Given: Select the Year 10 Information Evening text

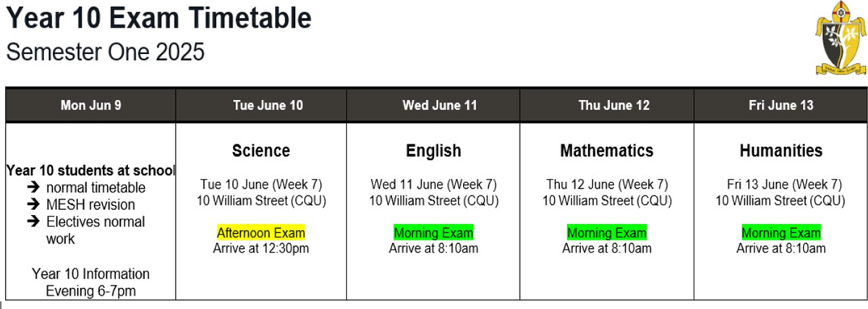Looking at the screenshot, I should tap(90, 282).
